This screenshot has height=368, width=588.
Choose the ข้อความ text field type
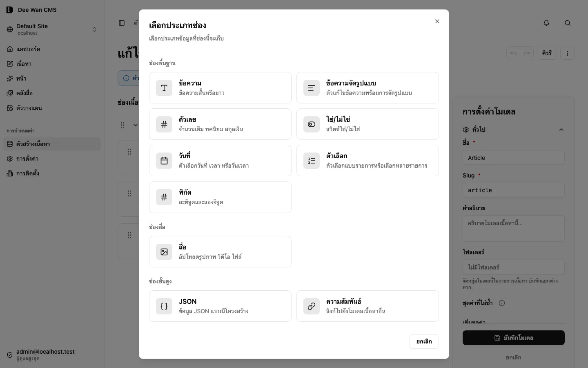pos(220,88)
